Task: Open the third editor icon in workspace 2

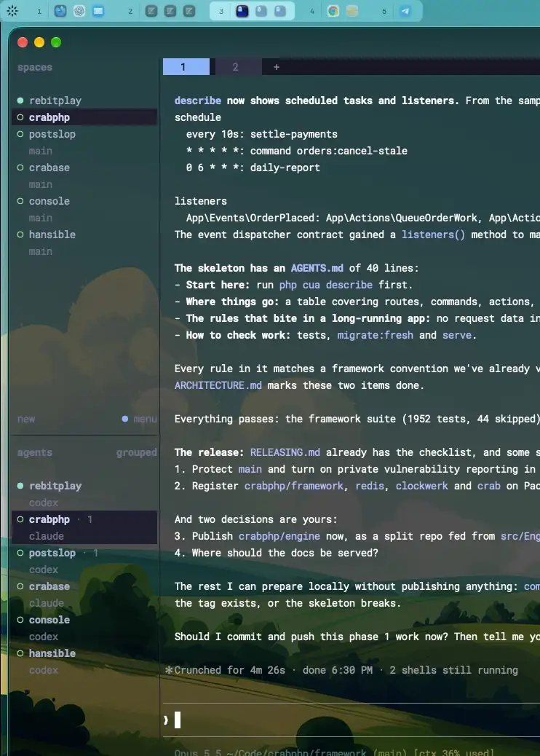Action: 189,11
